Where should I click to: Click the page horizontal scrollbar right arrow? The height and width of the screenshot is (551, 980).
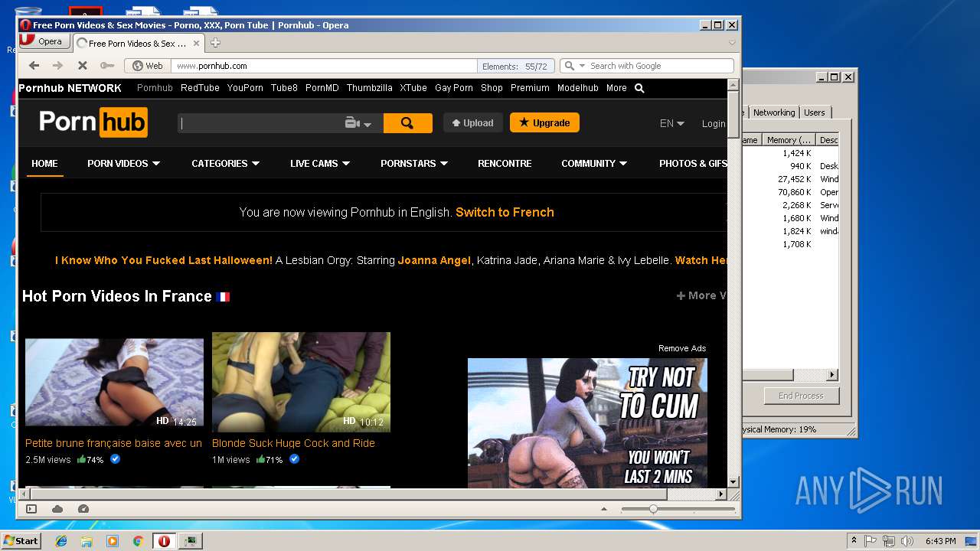pyautogui.click(x=720, y=494)
